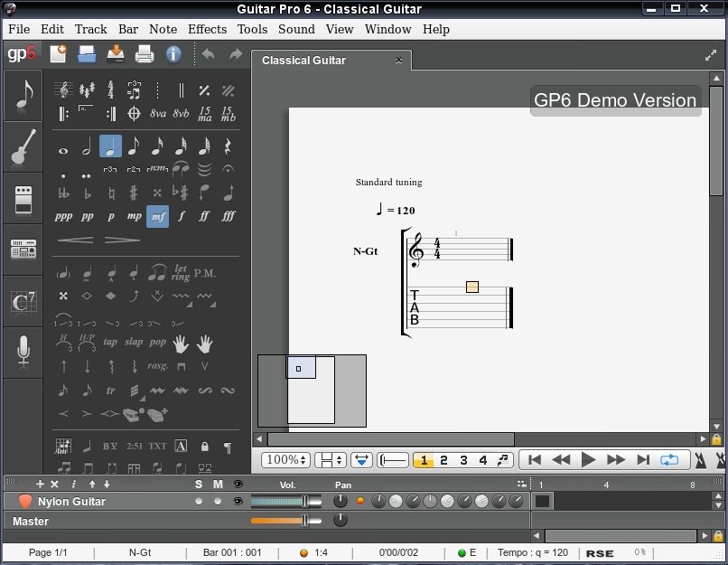Expand the score view to full screen

pos(710,56)
